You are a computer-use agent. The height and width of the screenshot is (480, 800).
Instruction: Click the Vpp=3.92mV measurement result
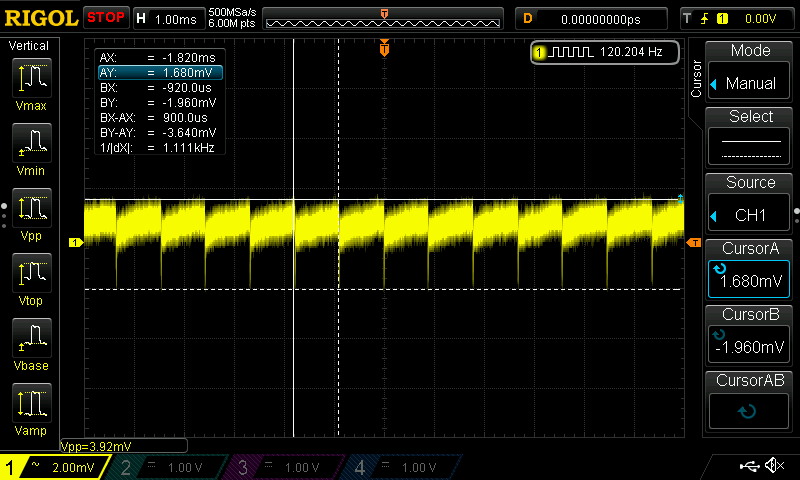96,446
